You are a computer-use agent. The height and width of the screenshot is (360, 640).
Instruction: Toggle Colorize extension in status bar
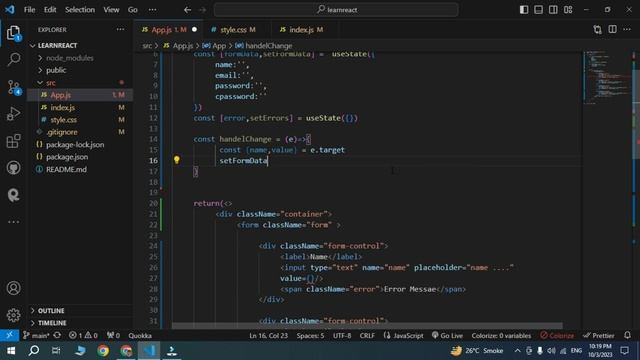[557, 336]
